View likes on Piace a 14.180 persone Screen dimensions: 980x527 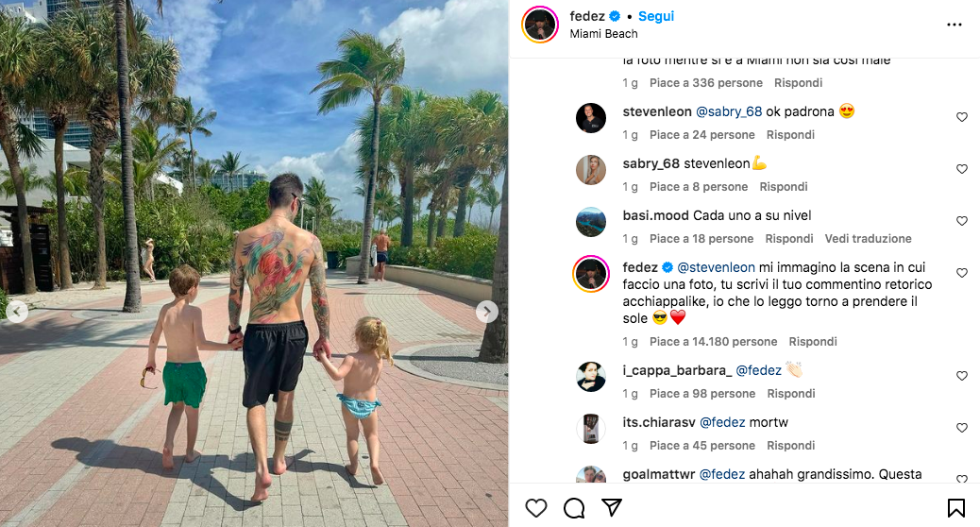pyautogui.click(x=713, y=342)
